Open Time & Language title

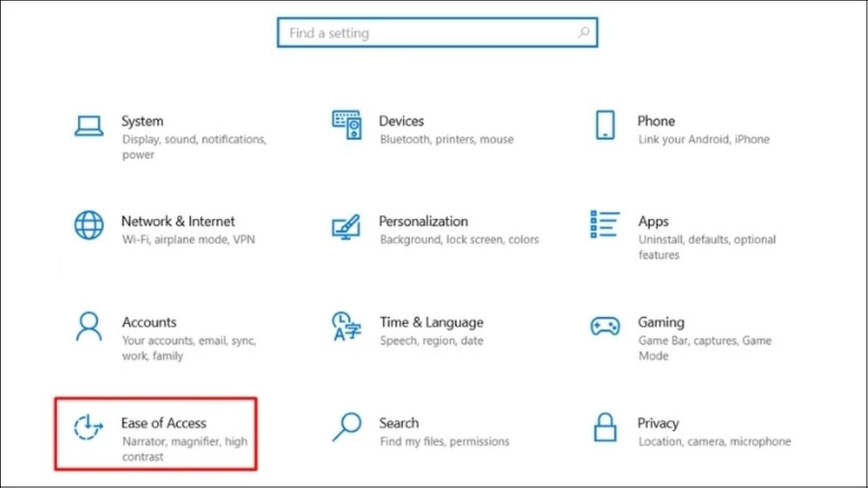point(431,322)
